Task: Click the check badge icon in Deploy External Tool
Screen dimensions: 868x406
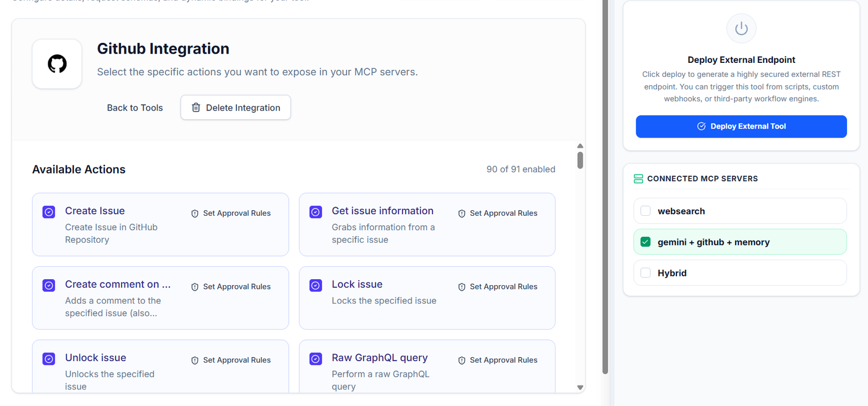Action: coord(701,126)
